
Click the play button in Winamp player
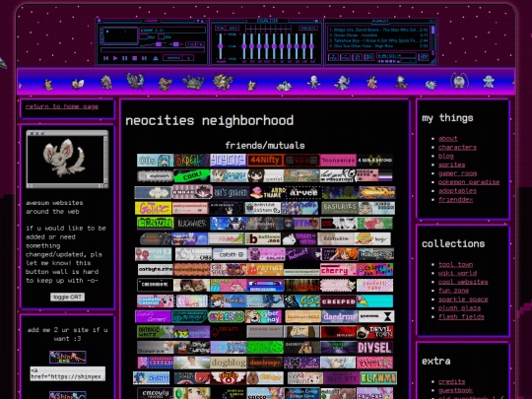pos(115,58)
